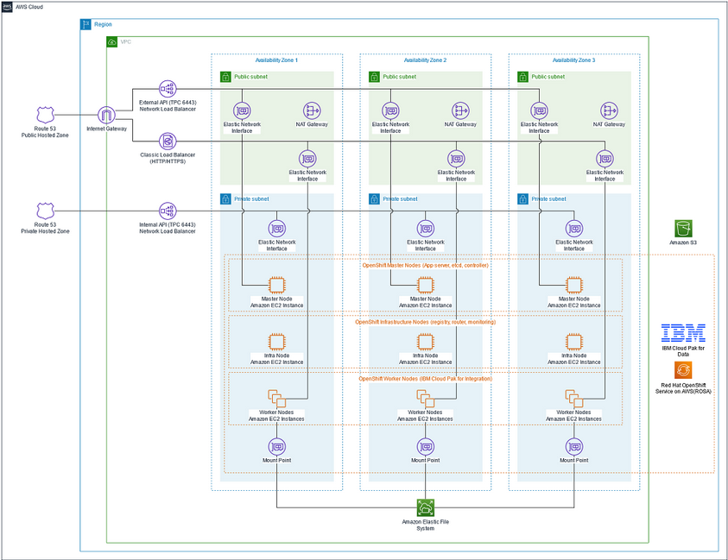Click the 'External API (TPC 6443)' label
728x560 pixels.
point(168,103)
